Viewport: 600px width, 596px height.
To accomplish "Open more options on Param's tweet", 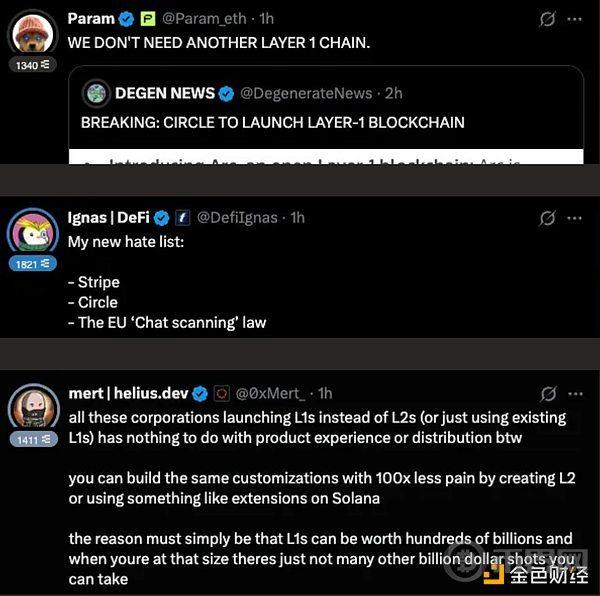I will pyautogui.click(x=574, y=19).
